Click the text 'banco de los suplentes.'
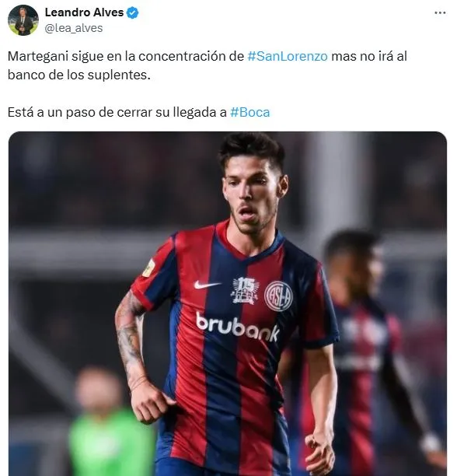This screenshot has width=457, height=476. tap(78, 75)
